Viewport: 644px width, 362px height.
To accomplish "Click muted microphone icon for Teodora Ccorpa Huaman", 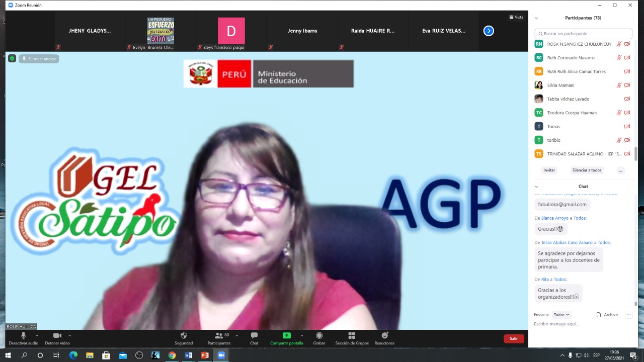I will click(619, 113).
